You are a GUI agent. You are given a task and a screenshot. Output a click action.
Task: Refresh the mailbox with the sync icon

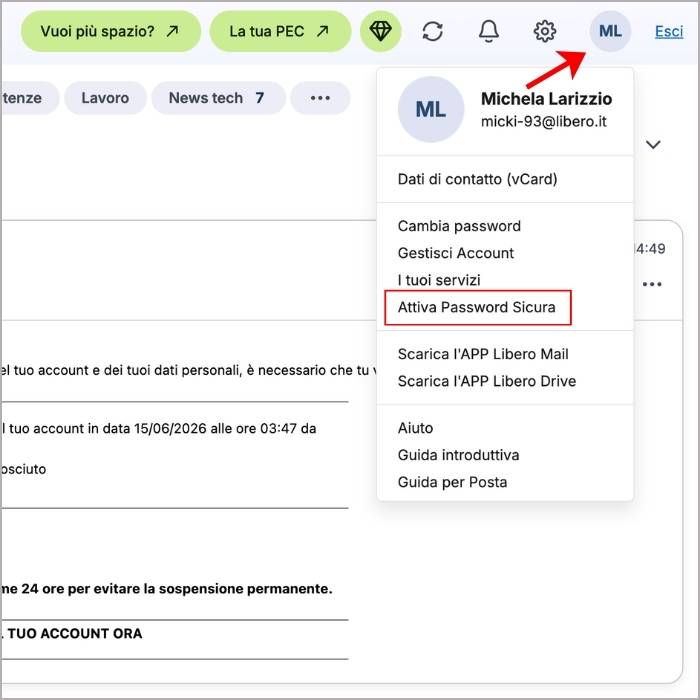432,31
